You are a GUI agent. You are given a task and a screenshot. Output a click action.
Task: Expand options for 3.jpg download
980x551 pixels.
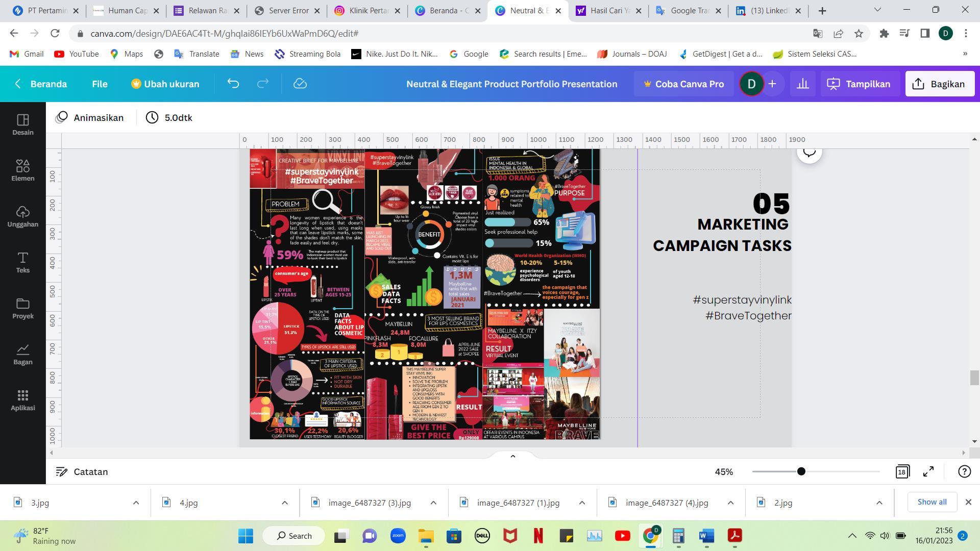pos(136,503)
